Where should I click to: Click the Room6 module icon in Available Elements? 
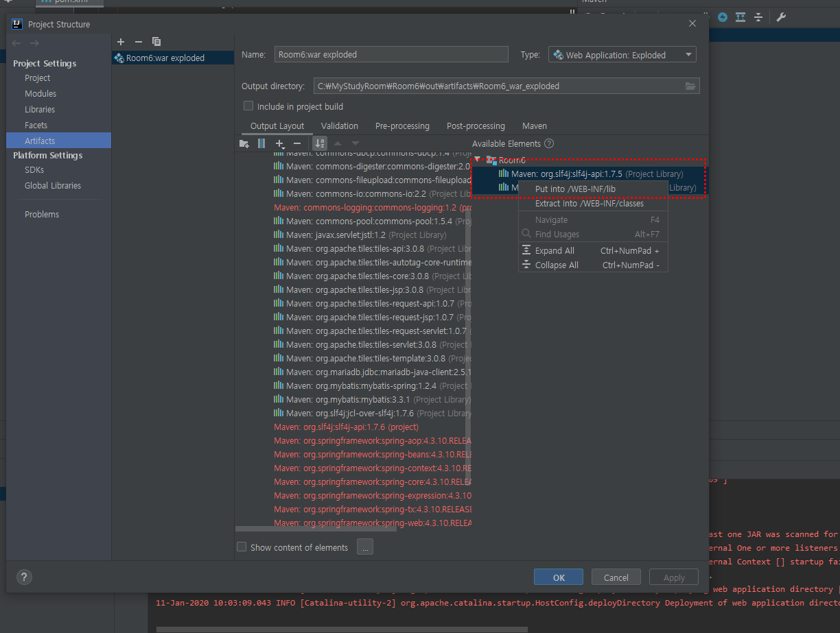[x=491, y=160]
